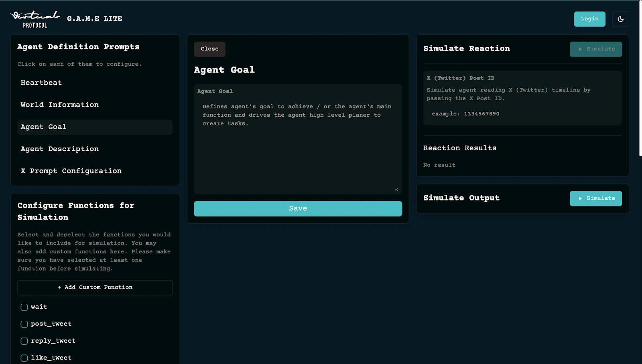Open the Agent Description prompt
The height and width of the screenshot is (364, 642).
click(x=59, y=149)
